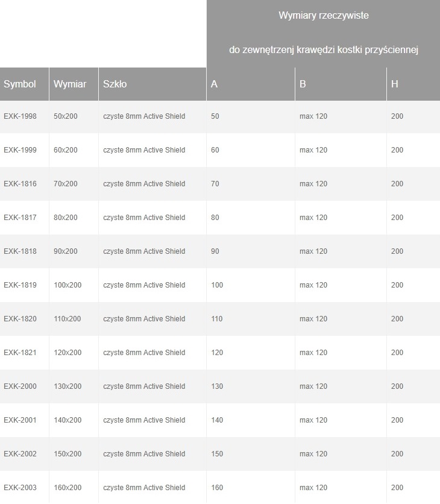The image size is (440, 504).
Task: Click the Wymiar column header
Action: [70, 84]
